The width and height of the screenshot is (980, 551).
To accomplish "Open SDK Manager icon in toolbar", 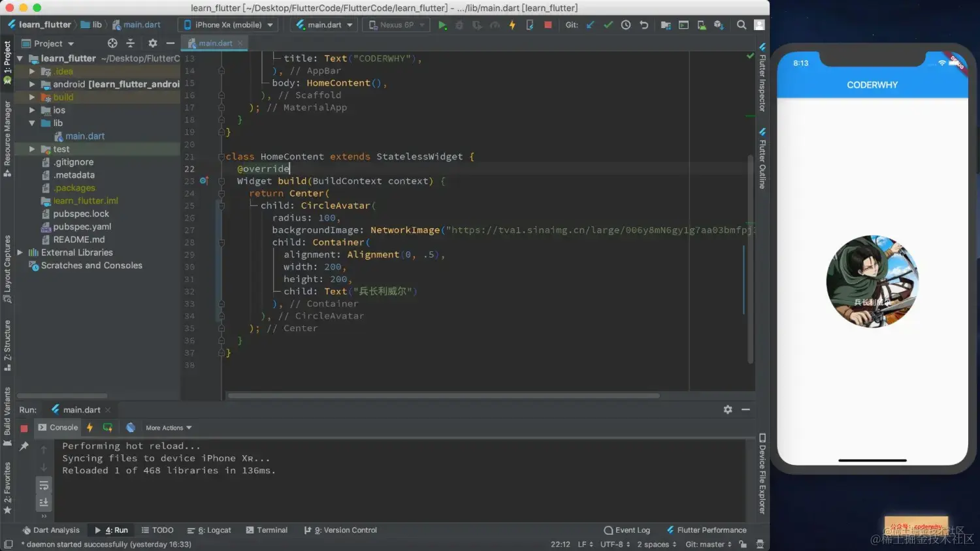I will coord(719,25).
